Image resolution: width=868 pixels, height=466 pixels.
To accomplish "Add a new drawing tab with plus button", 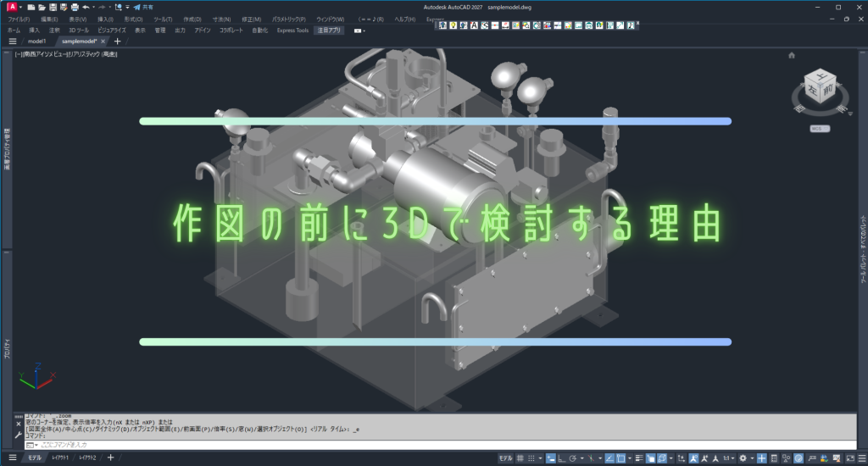I will tap(117, 41).
